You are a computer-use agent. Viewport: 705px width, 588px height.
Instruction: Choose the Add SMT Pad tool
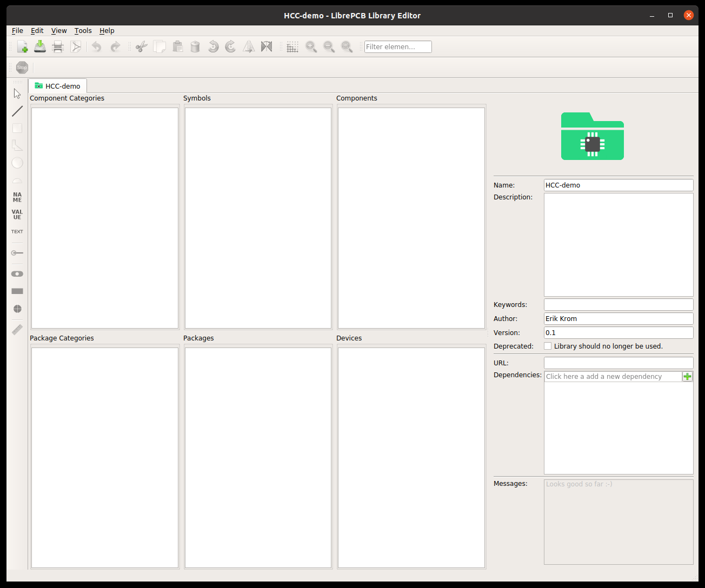tap(17, 291)
